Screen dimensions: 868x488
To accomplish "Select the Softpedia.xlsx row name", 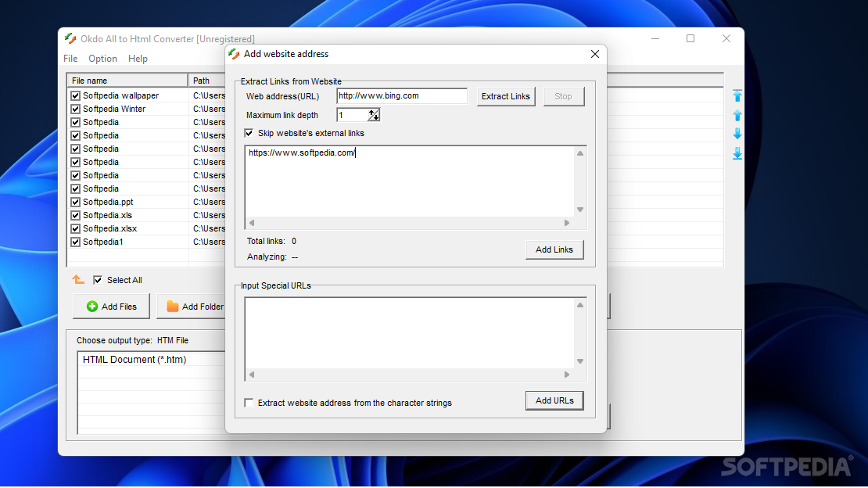I will (109, 229).
